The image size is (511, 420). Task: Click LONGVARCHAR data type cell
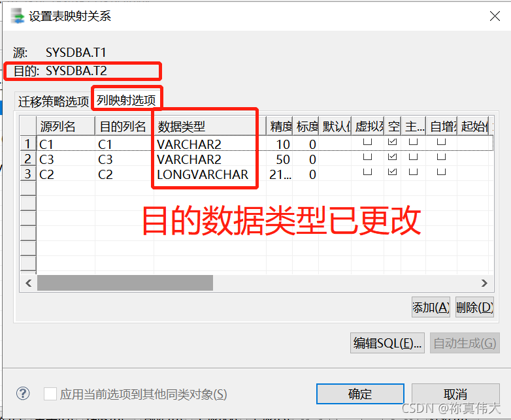[x=210, y=174]
